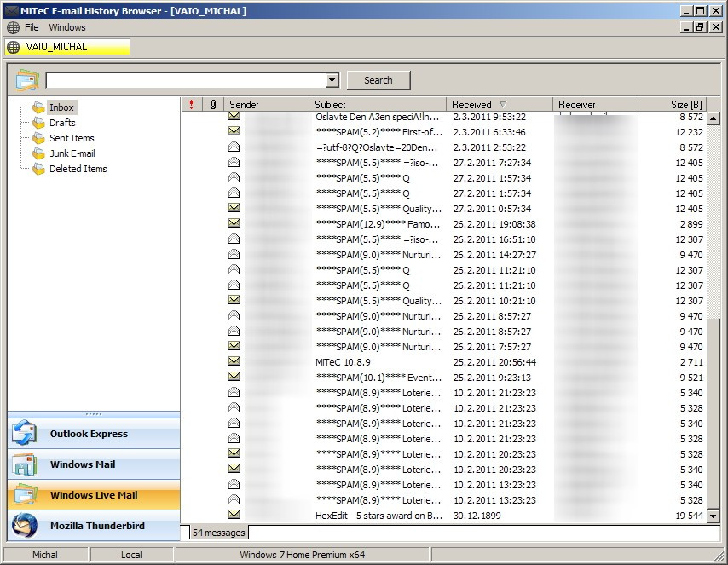This screenshot has width=728, height=565.
Task: Select the Outlook Express client
Action: pyautogui.click(x=94, y=434)
